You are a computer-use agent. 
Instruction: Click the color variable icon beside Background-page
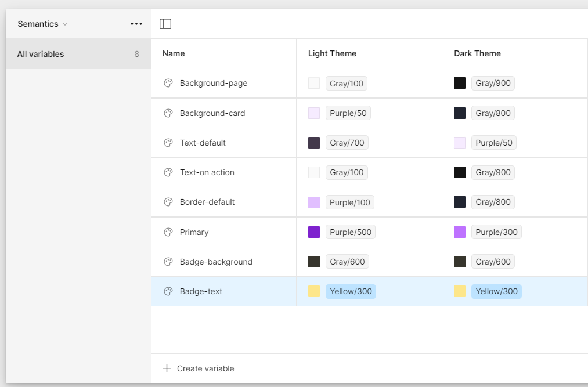(168, 83)
